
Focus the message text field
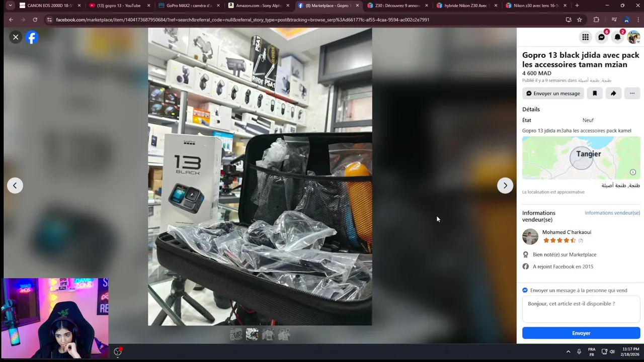(581, 310)
